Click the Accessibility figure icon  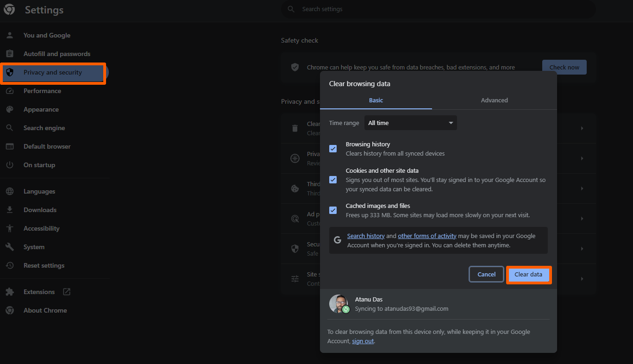(x=10, y=228)
